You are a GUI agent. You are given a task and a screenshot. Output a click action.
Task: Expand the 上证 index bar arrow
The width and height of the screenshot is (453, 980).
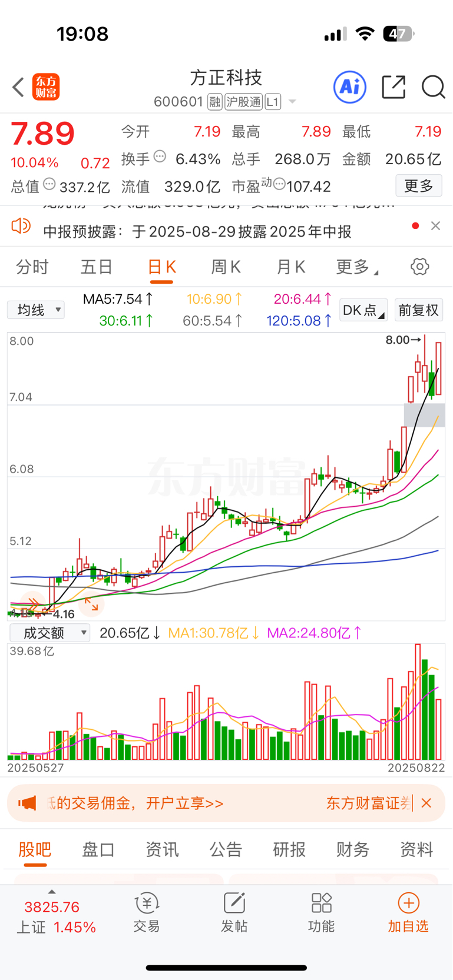[x=52, y=892]
